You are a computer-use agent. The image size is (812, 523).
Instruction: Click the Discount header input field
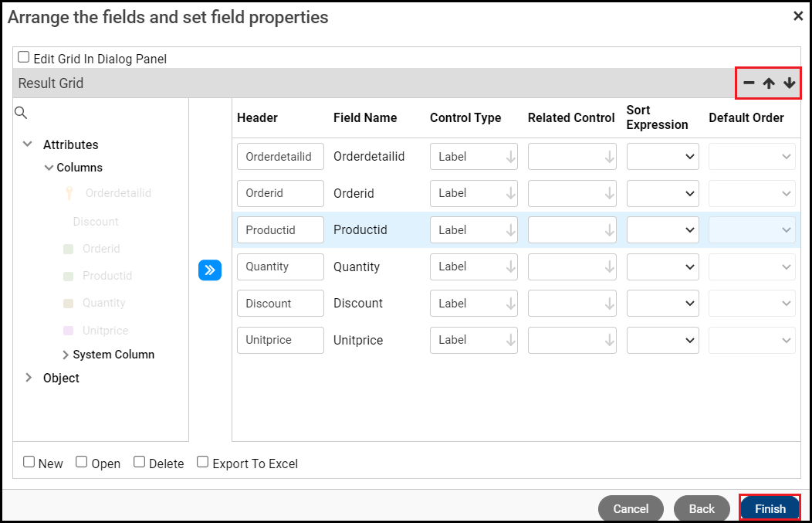tap(280, 304)
